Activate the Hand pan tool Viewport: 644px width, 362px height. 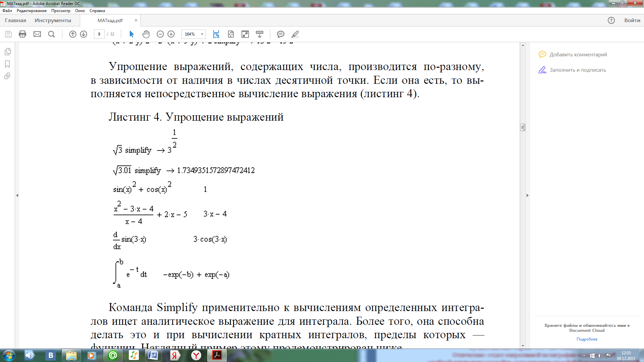[x=146, y=34]
